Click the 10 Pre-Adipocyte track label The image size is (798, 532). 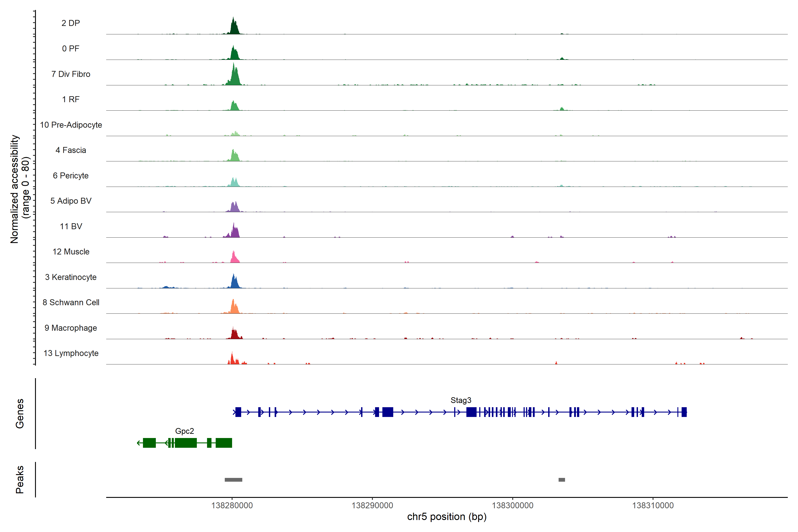pos(71,125)
